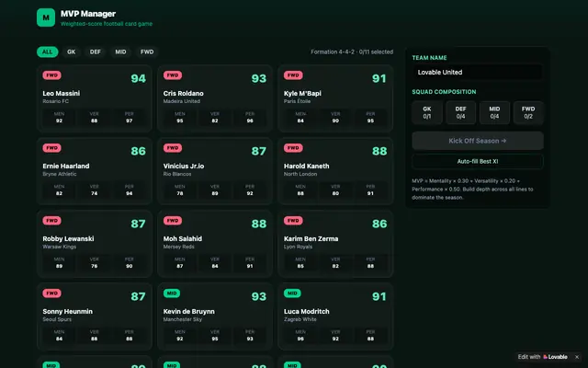Select the Cris Roldano player card
Image resolution: width=588 pixels, height=368 pixels.
215,98
